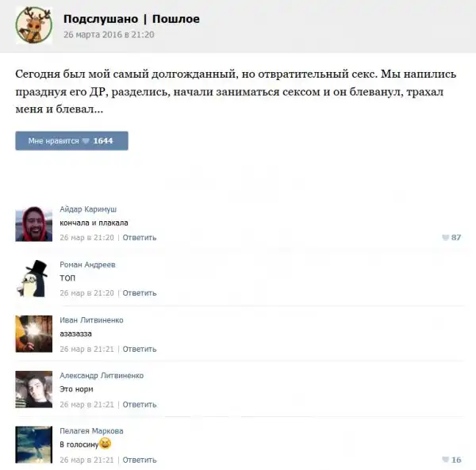Open Айдар Каримуш name link

tap(88, 209)
